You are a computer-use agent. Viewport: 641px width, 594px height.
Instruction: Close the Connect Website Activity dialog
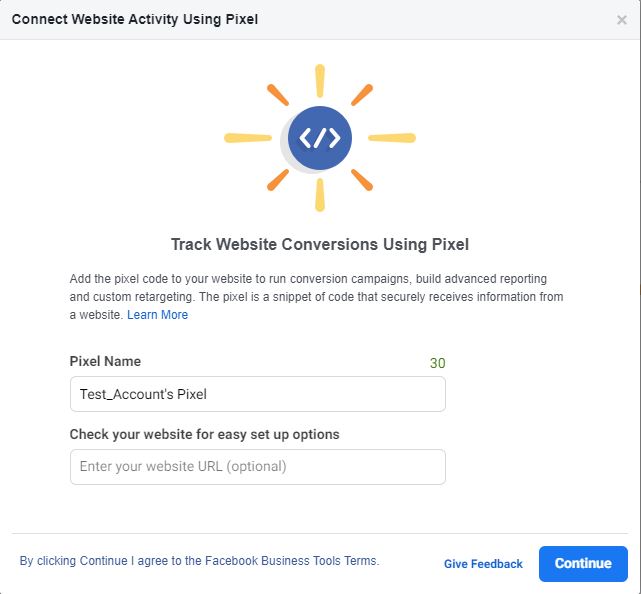point(622,20)
